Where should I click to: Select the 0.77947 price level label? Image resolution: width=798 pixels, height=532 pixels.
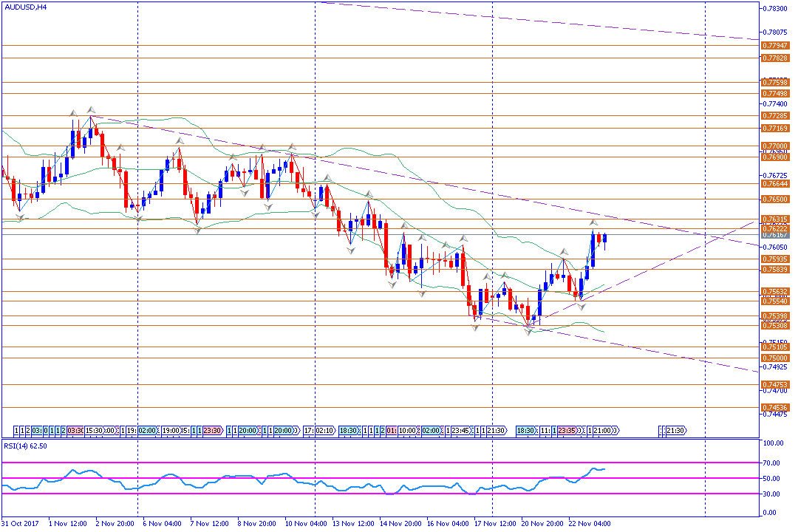775,46
